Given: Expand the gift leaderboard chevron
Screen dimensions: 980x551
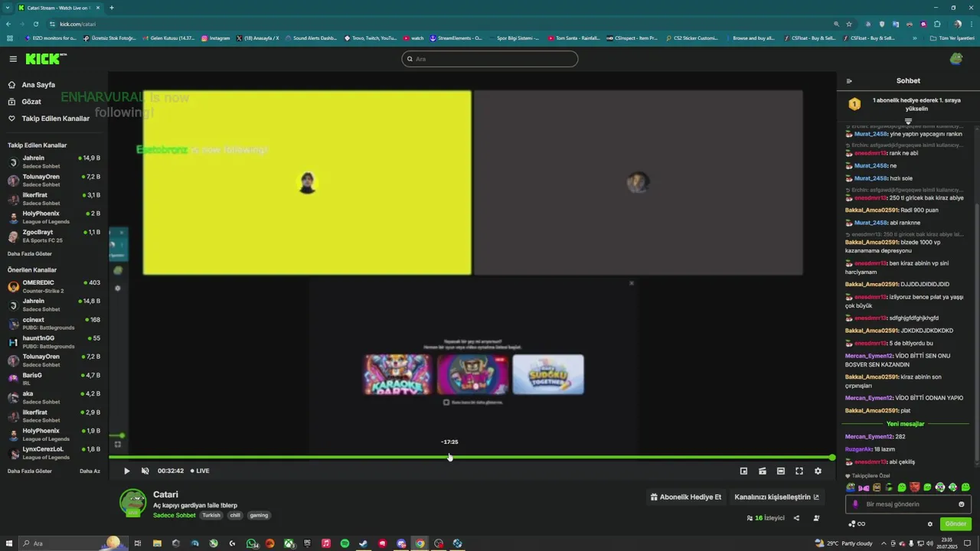Looking at the screenshot, I should pos(908,121).
